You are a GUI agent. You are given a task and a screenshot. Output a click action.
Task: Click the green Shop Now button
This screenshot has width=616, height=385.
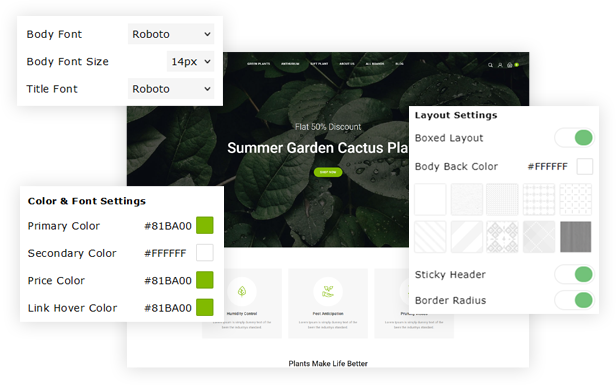(328, 172)
